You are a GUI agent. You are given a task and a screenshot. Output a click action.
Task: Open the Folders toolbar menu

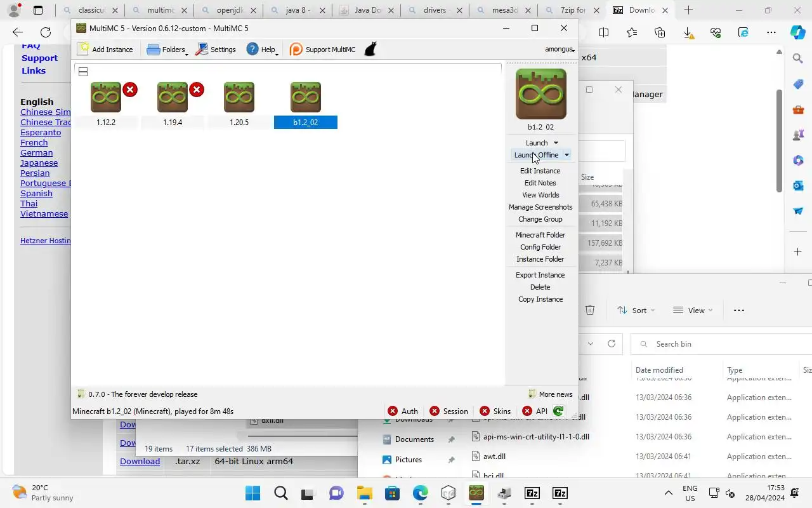pyautogui.click(x=167, y=50)
